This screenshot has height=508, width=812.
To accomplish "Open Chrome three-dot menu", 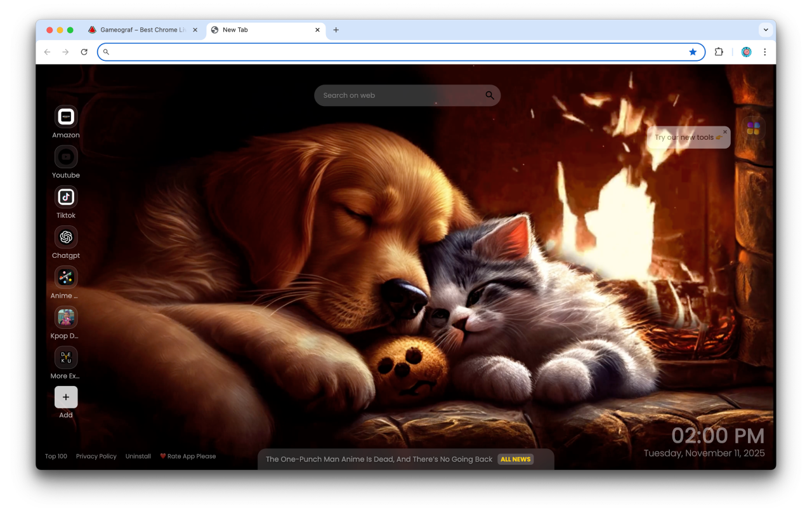I will [x=765, y=52].
